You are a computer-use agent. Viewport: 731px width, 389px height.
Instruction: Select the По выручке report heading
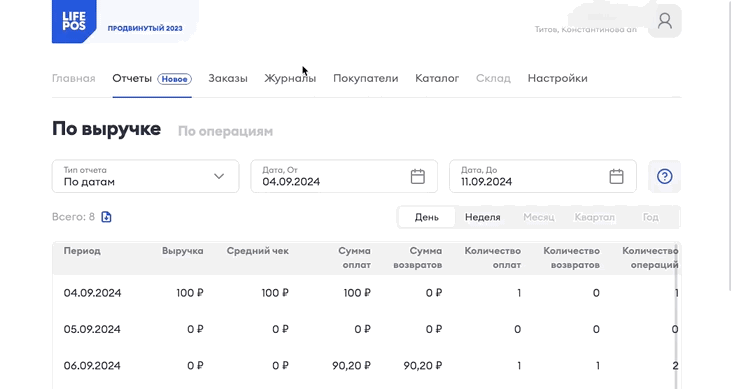106,129
